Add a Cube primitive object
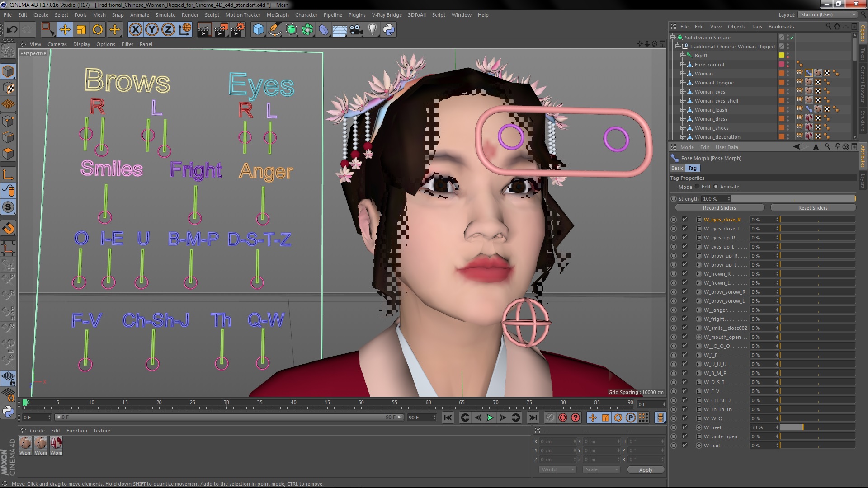 258,30
